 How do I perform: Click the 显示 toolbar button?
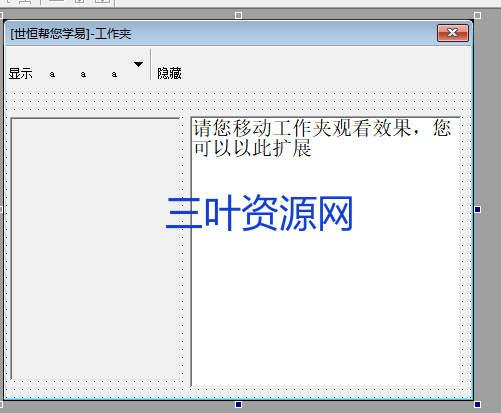(20, 73)
